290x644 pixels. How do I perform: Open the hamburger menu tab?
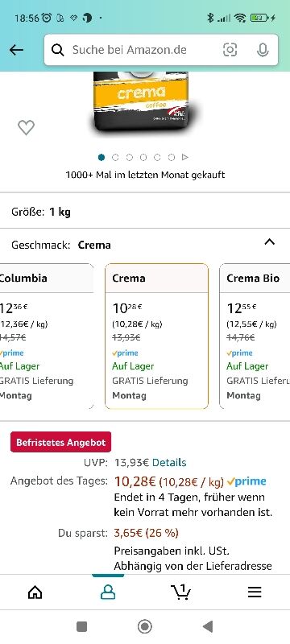point(255,592)
